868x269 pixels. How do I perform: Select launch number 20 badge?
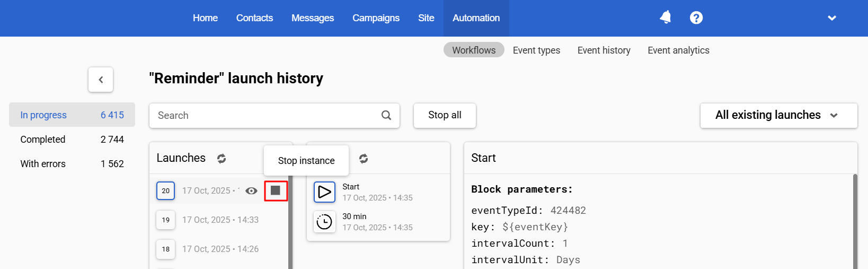(165, 190)
